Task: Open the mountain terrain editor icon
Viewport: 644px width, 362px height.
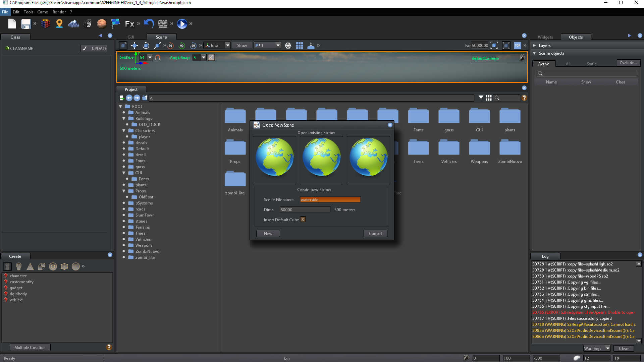Action: 73,24
